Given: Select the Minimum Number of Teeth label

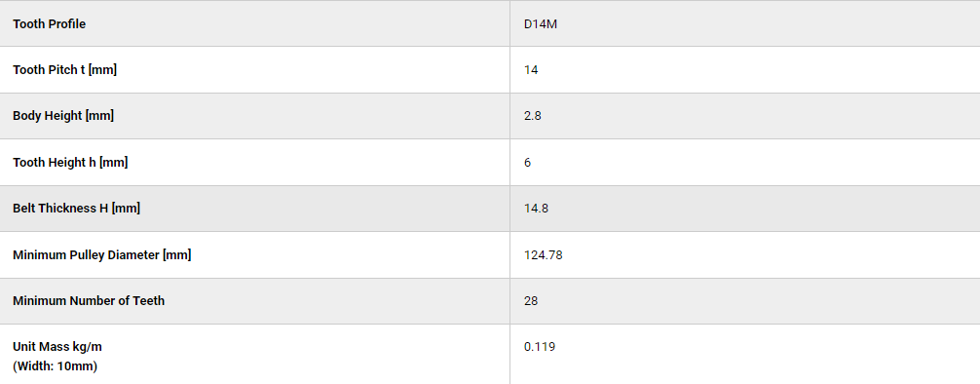Looking at the screenshot, I should (x=89, y=300).
